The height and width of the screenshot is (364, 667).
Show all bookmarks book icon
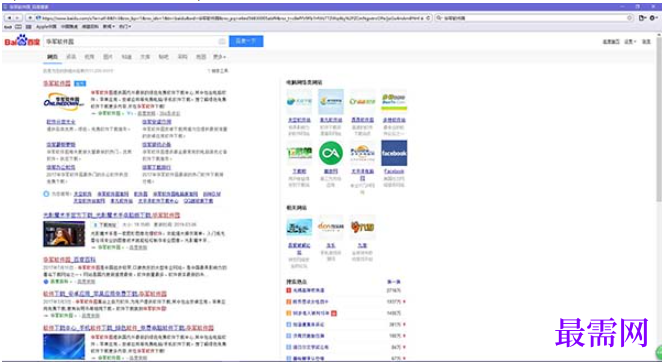(18, 26)
